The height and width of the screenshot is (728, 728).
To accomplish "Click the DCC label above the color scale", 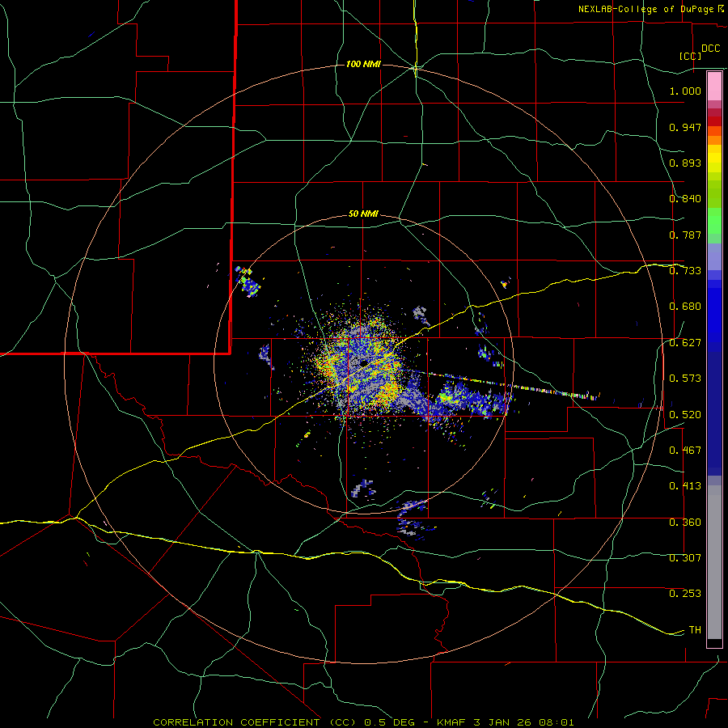I will pos(710,49).
